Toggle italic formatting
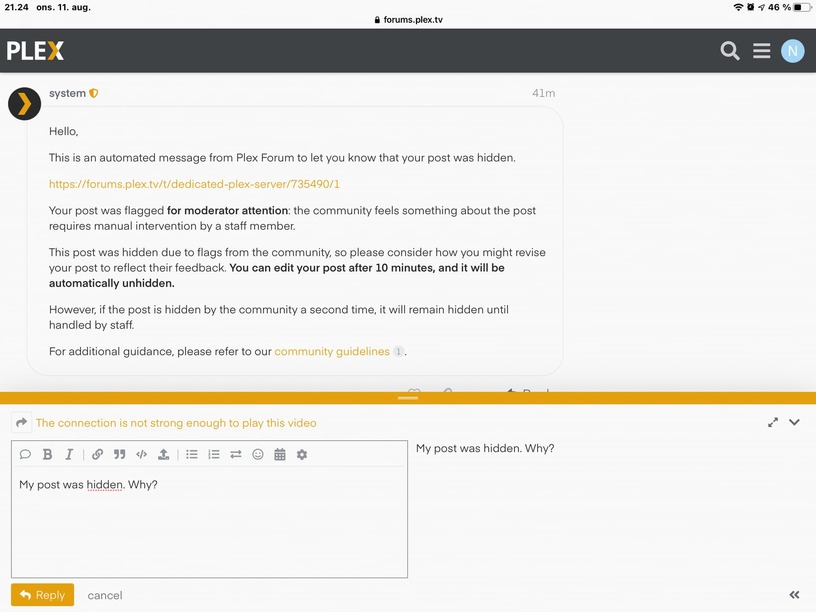This screenshot has width=816, height=612. click(69, 454)
